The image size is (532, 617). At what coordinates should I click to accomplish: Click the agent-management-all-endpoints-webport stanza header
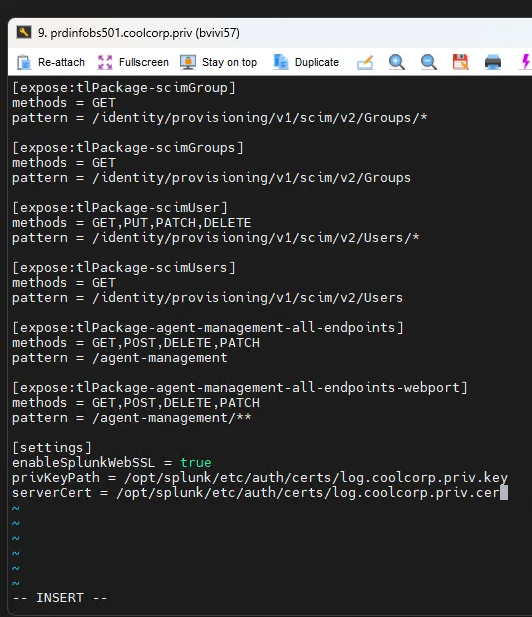(240, 388)
